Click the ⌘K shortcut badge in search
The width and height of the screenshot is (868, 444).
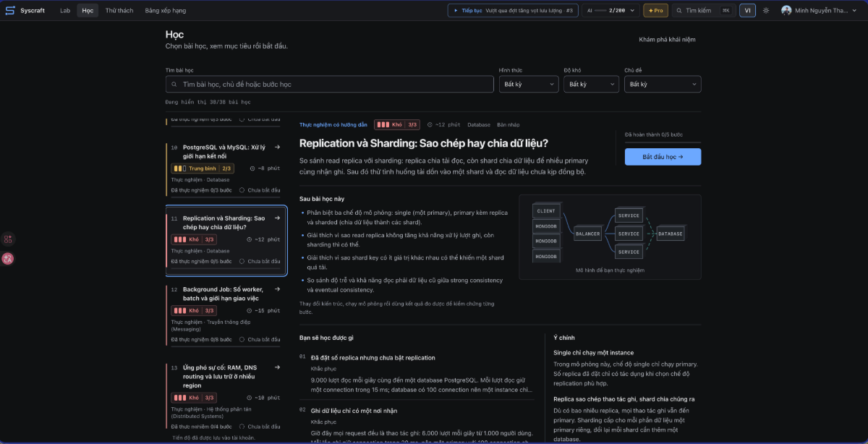[726, 11]
